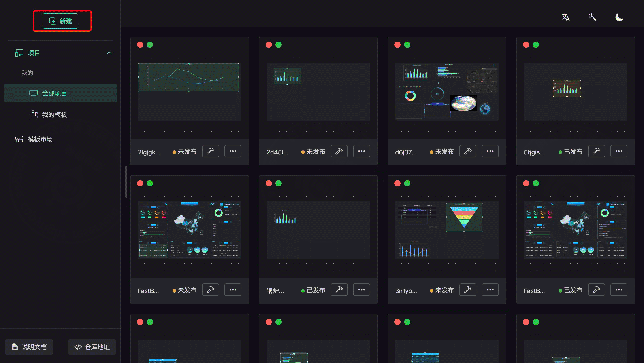Click edit hammer icon for 2lgjgk project

[211, 151]
